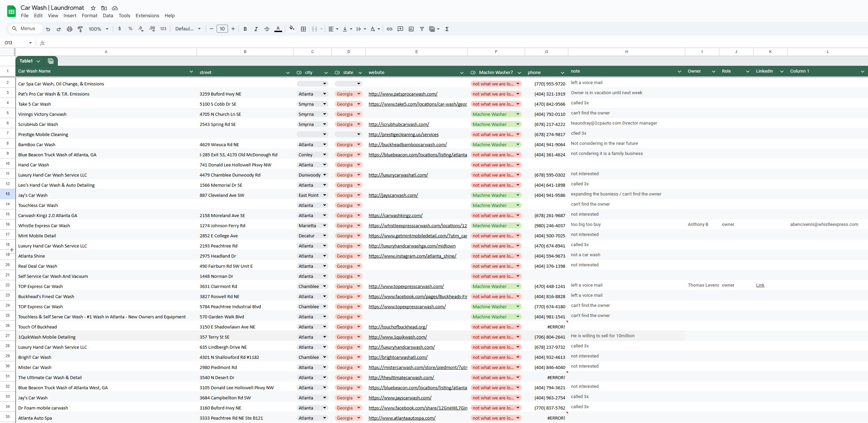This screenshot has height=423, width=868.
Task: Open the fill color picker
Action: 292,29
